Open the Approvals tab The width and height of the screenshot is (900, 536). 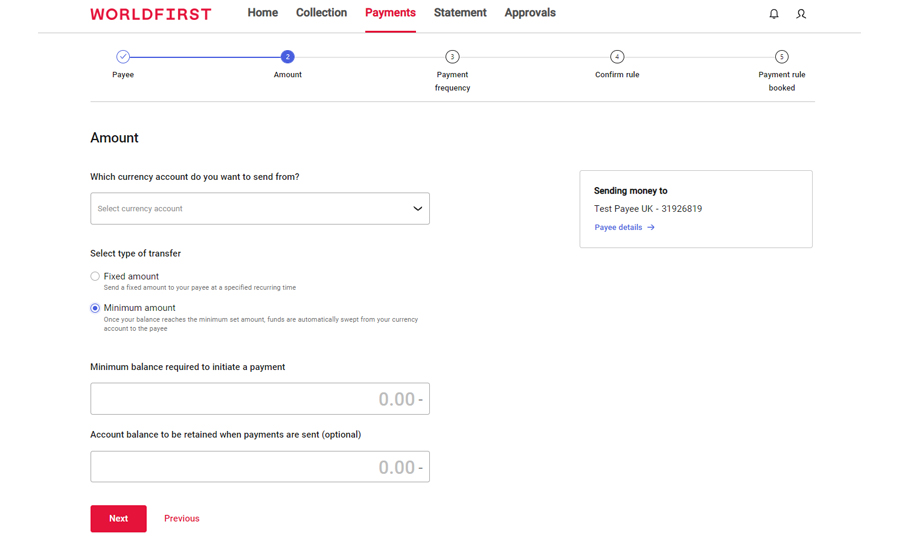[x=530, y=13]
